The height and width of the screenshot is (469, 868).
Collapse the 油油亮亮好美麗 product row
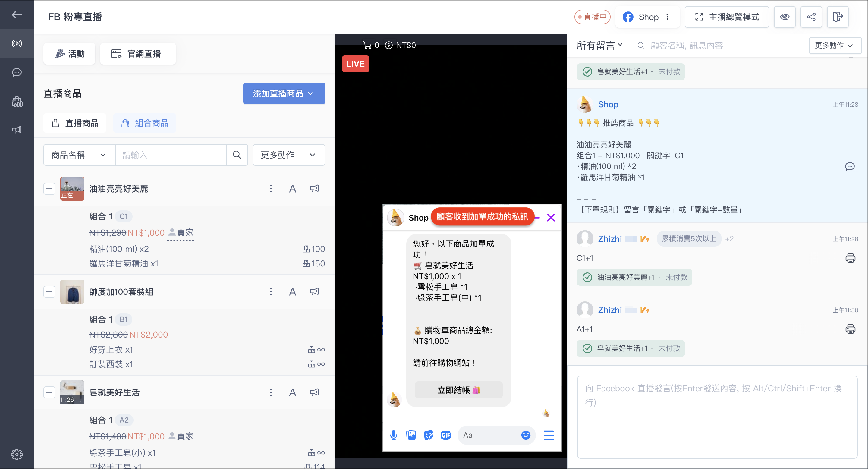pyautogui.click(x=49, y=189)
